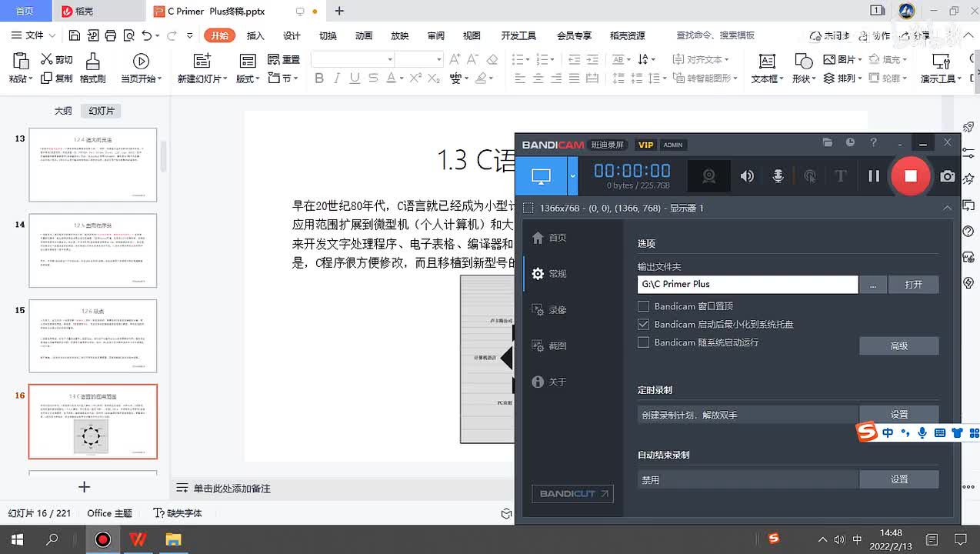980x554 pixels.
Task: Click the 新建幻灯片 icon
Action: click(x=202, y=62)
